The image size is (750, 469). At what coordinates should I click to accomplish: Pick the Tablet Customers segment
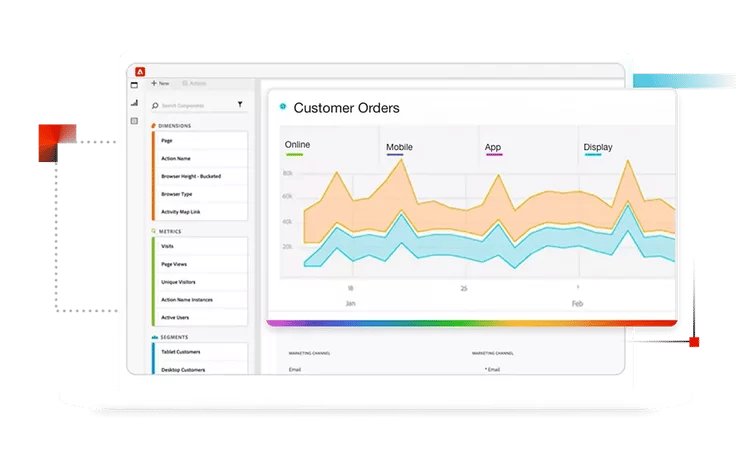(x=200, y=352)
